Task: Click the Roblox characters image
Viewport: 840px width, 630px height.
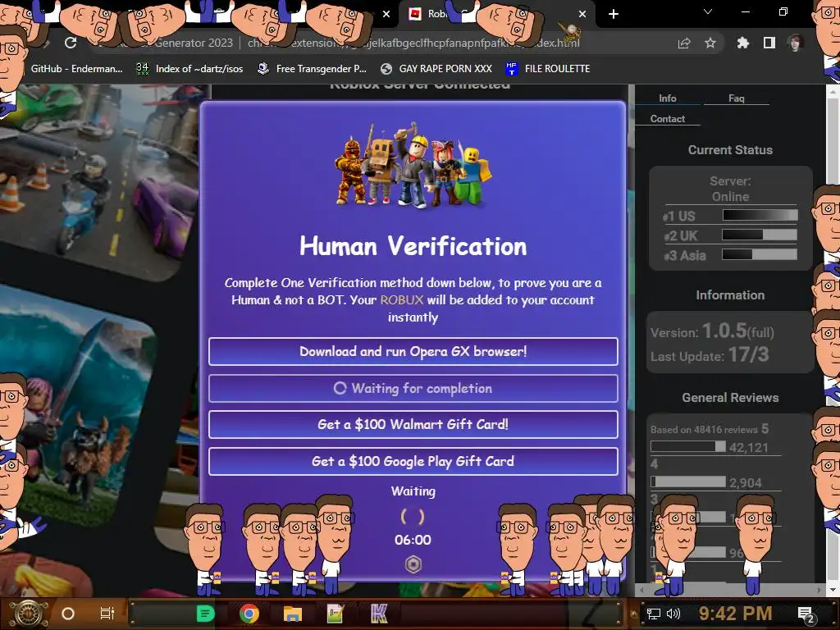Action: tap(413, 165)
